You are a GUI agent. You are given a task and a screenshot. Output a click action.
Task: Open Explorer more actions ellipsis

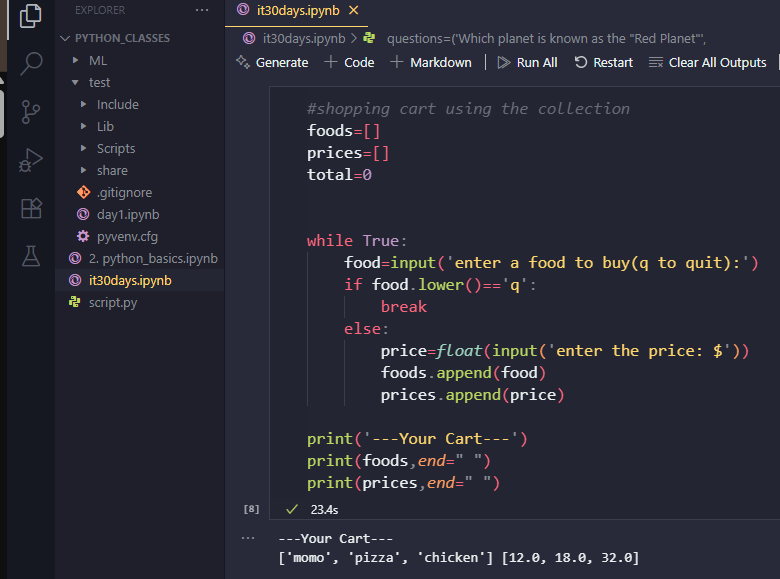coord(202,10)
